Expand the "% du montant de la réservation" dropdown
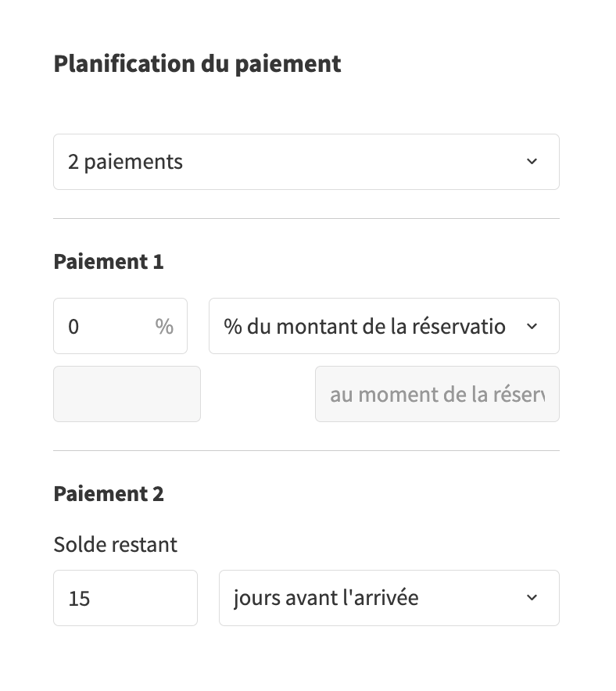The width and height of the screenshot is (616, 691). (x=383, y=326)
